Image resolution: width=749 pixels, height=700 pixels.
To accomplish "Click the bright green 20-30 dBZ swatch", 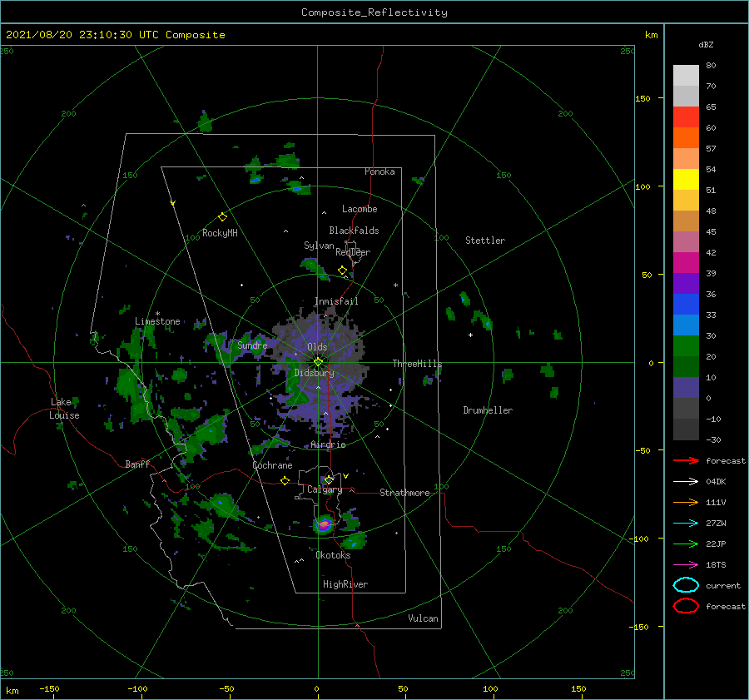I will [686, 346].
